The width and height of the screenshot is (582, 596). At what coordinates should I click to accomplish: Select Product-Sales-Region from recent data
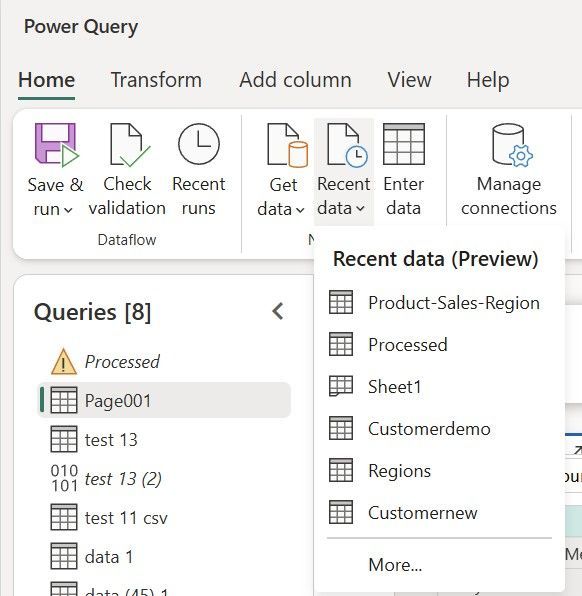pyautogui.click(x=439, y=303)
